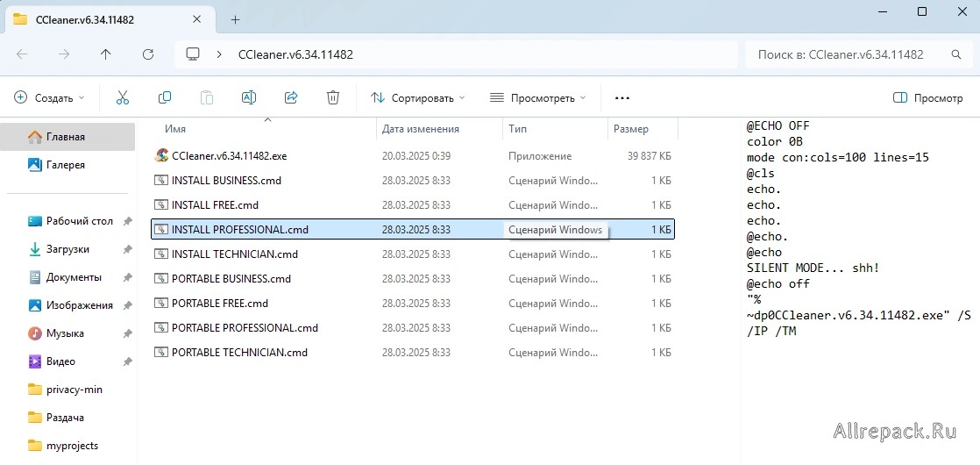Toggle the Просмотр preview pane
The width and height of the screenshot is (980, 465).
[928, 98]
